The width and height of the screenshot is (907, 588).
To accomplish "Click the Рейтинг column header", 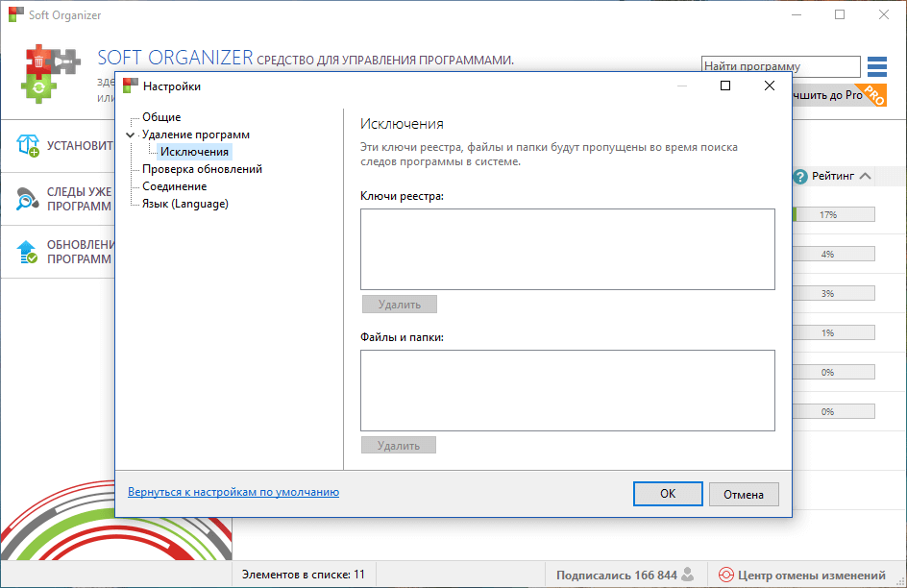I will (832, 176).
